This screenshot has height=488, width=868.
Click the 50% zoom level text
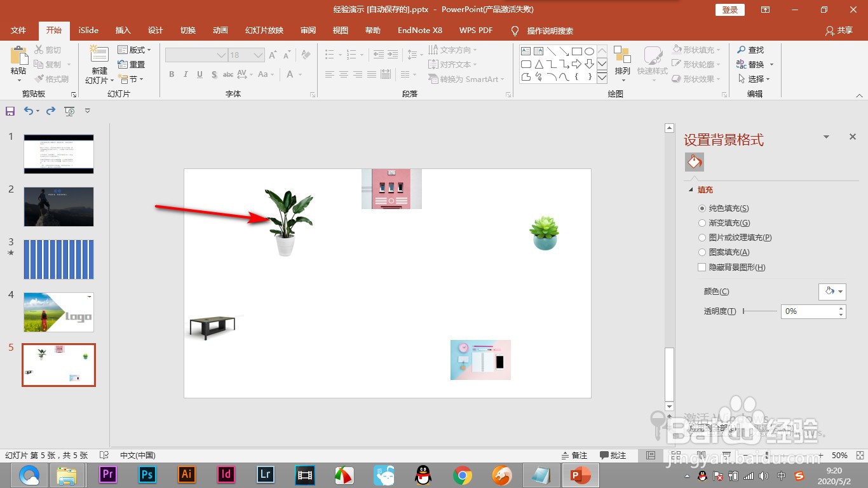click(x=839, y=456)
